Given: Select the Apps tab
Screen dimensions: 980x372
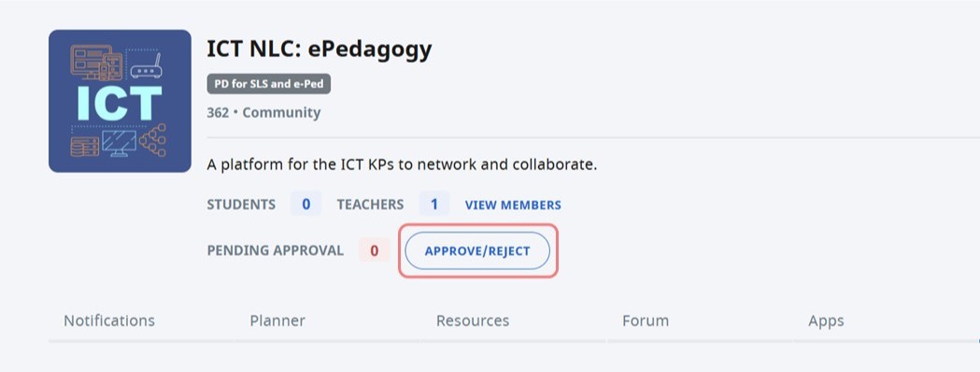Looking at the screenshot, I should pos(826,321).
